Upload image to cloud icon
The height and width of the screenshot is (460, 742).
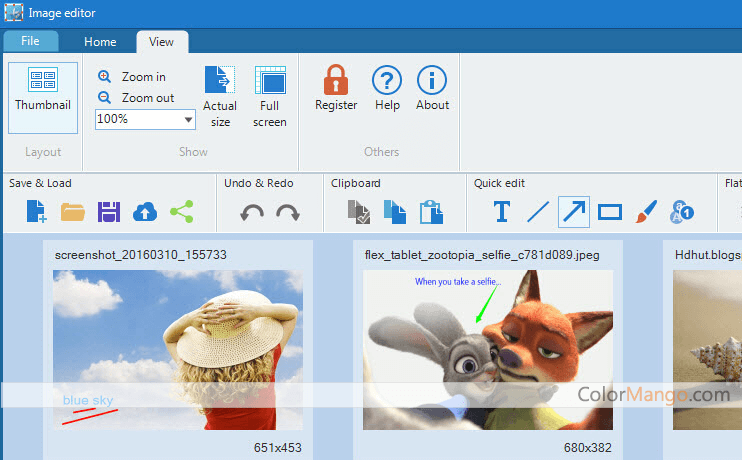[x=145, y=212]
